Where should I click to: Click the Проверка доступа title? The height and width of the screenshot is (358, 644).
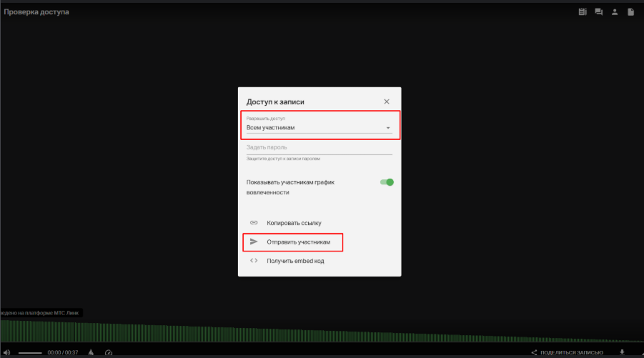point(36,12)
